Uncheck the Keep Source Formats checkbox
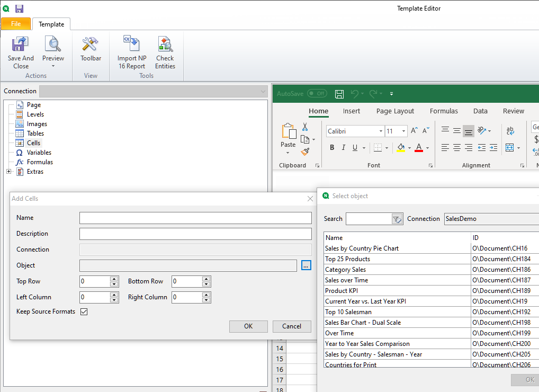Image resolution: width=539 pixels, height=392 pixels. coord(83,312)
